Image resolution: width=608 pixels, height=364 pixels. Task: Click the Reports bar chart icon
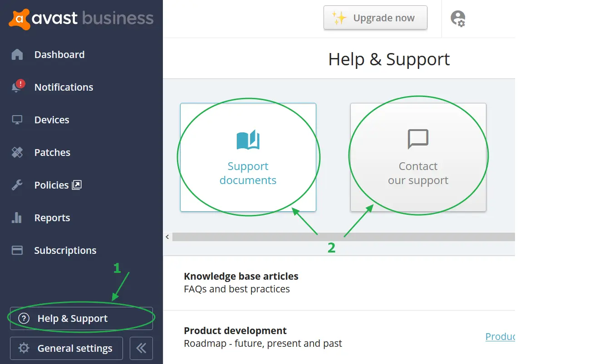(x=17, y=218)
